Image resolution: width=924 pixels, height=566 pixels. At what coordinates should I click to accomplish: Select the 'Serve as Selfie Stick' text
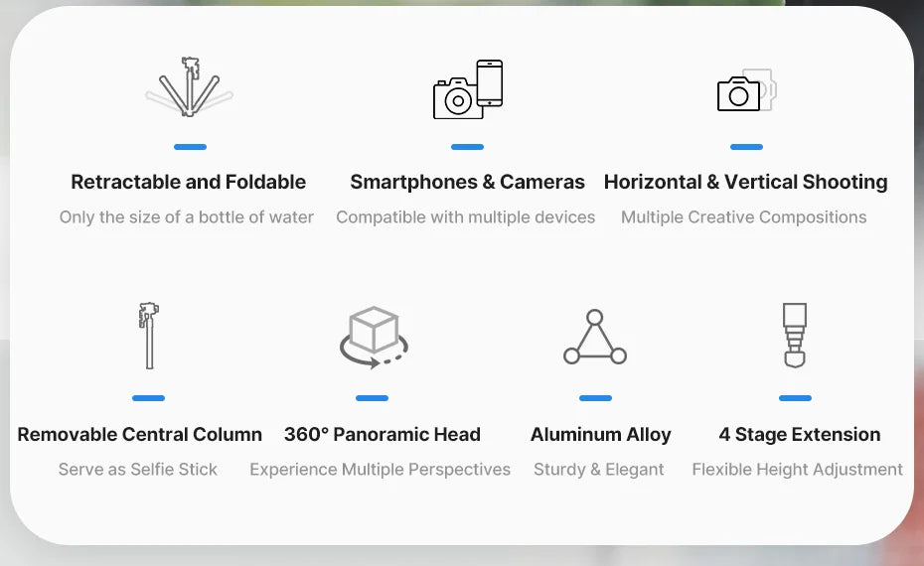(x=138, y=469)
